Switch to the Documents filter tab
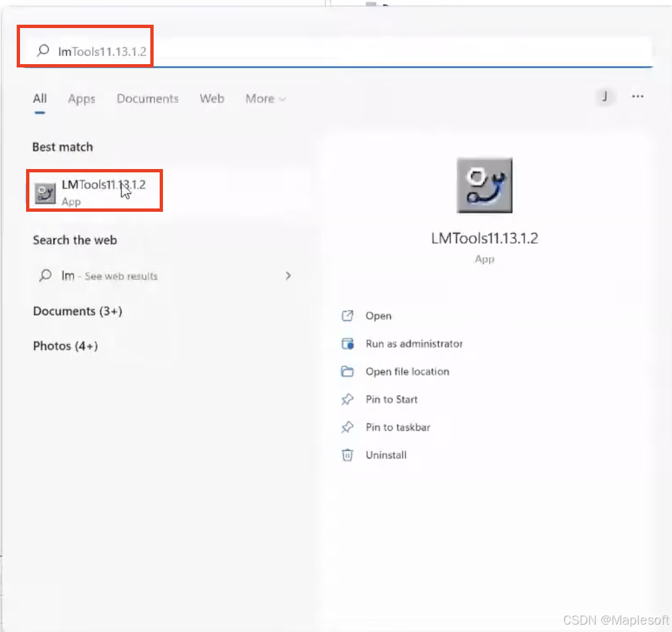Screen dimensions: 672x632 (148, 99)
